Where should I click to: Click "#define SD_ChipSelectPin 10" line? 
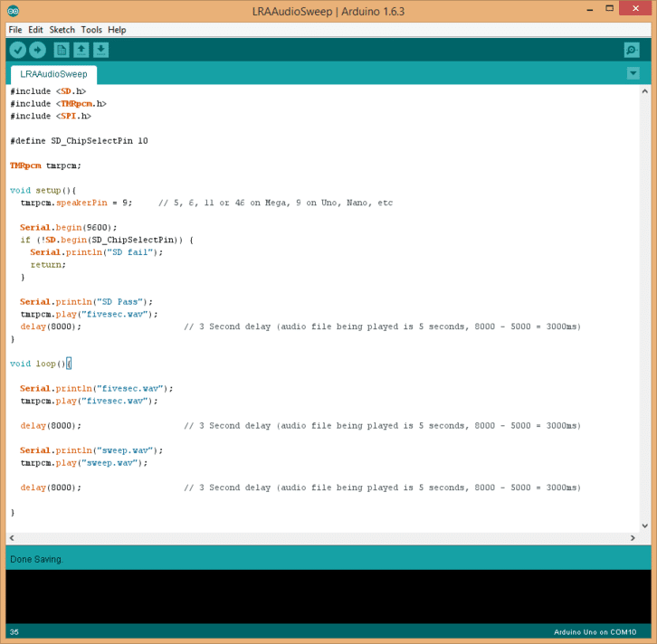coord(80,141)
